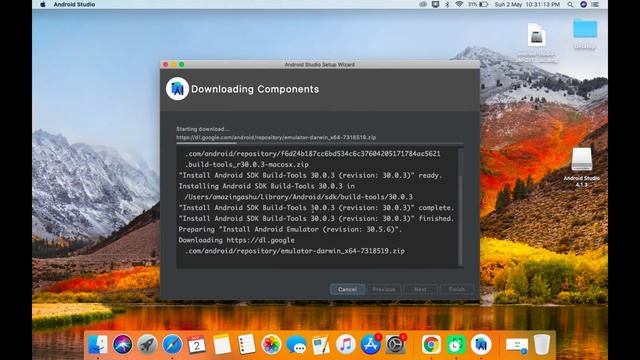Open the Android Studio application menu
This screenshot has height=360, width=640.
tap(74, 4)
